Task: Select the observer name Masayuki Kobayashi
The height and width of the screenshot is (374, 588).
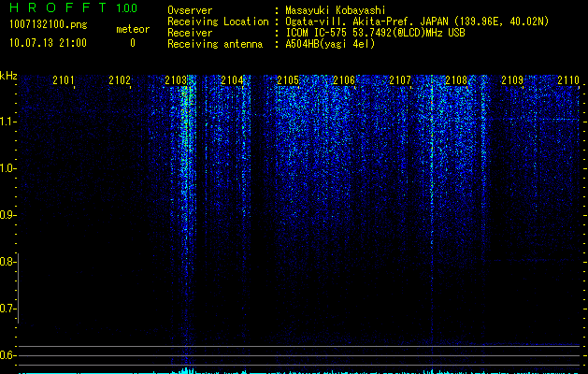Action: coord(336,10)
